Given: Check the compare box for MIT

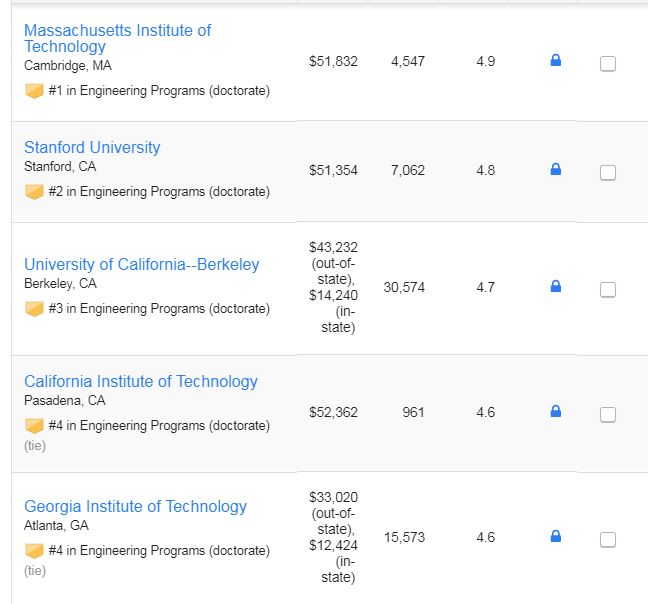Looking at the screenshot, I should (x=608, y=64).
